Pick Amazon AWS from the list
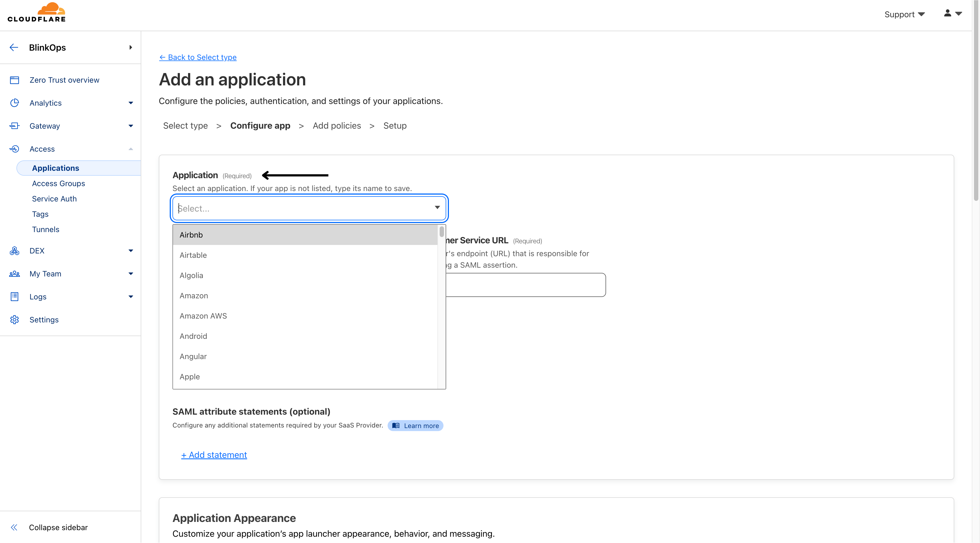 point(305,316)
